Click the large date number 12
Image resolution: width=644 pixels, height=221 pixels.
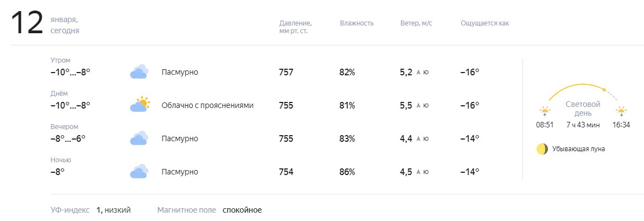(27, 23)
